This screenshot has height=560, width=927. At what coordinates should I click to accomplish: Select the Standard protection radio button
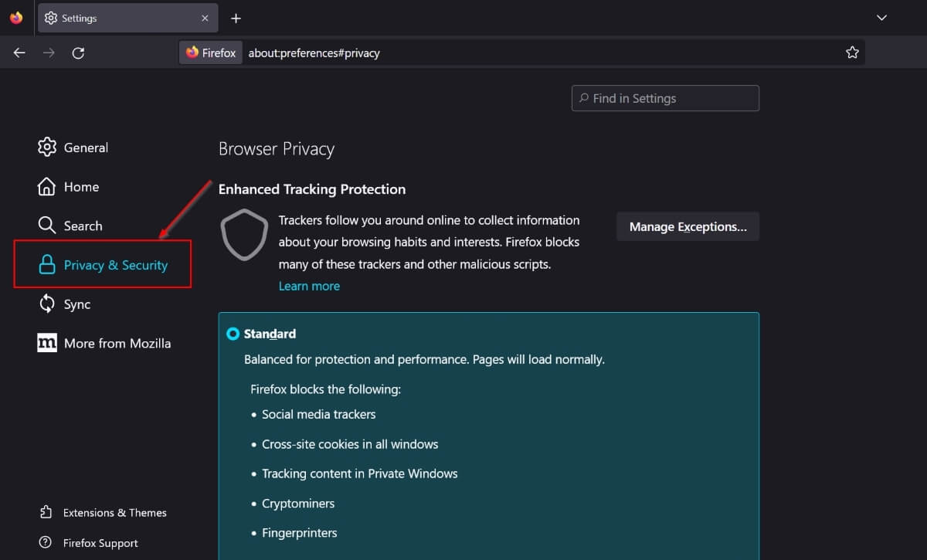point(233,334)
